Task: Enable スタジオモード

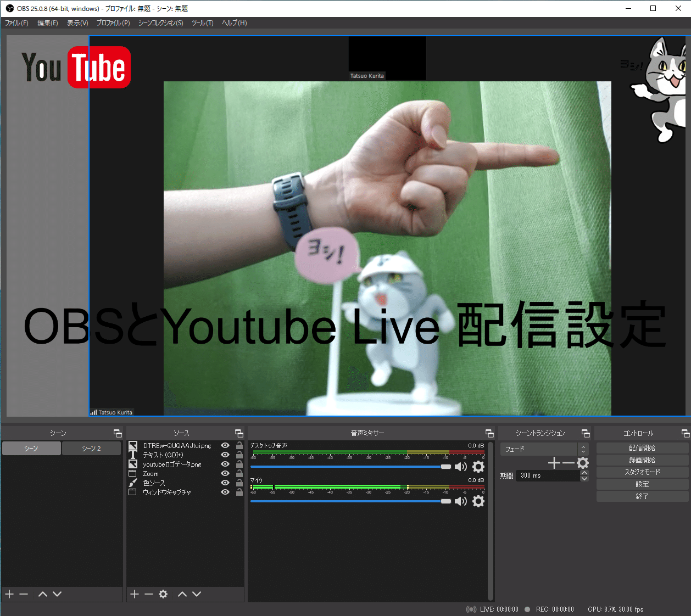Action: [642, 471]
